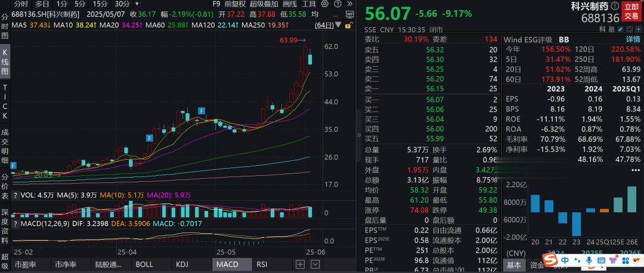
Task: Switch to KDJ indicator tab
Action: click(x=190, y=265)
